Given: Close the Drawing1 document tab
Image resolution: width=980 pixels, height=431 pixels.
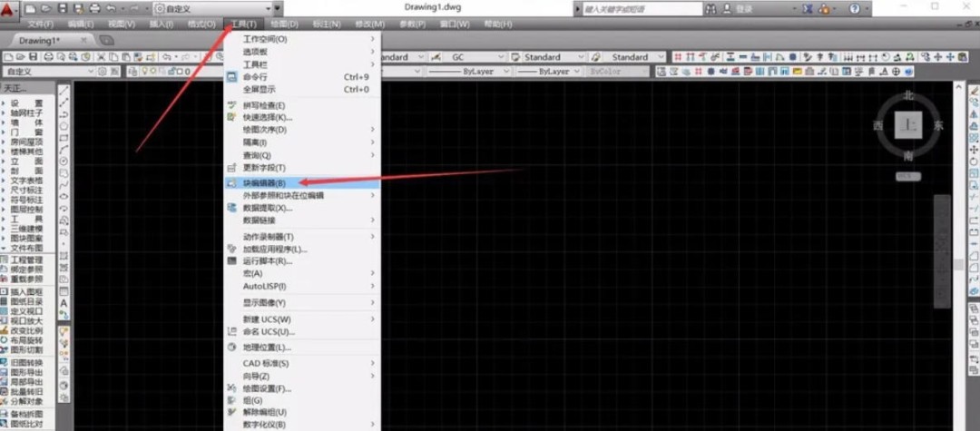Looking at the screenshot, I should (83, 41).
